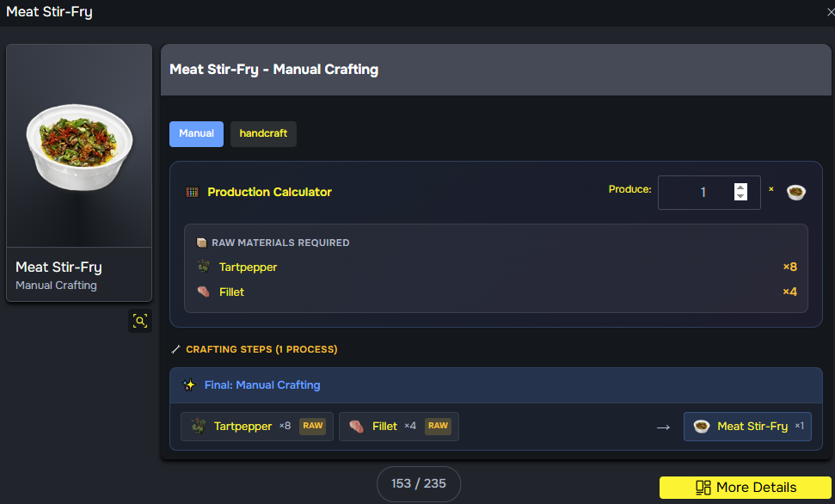Viewport: 835px width, 504px height.
Task: Click the sparkle icon beside Final: Manual Crafting
Action: point(189,384)
